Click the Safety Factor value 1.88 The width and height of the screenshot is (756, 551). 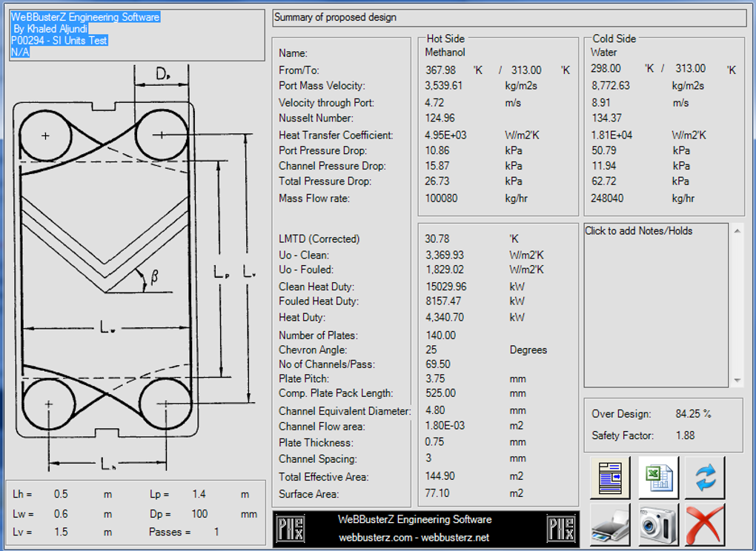685,435
